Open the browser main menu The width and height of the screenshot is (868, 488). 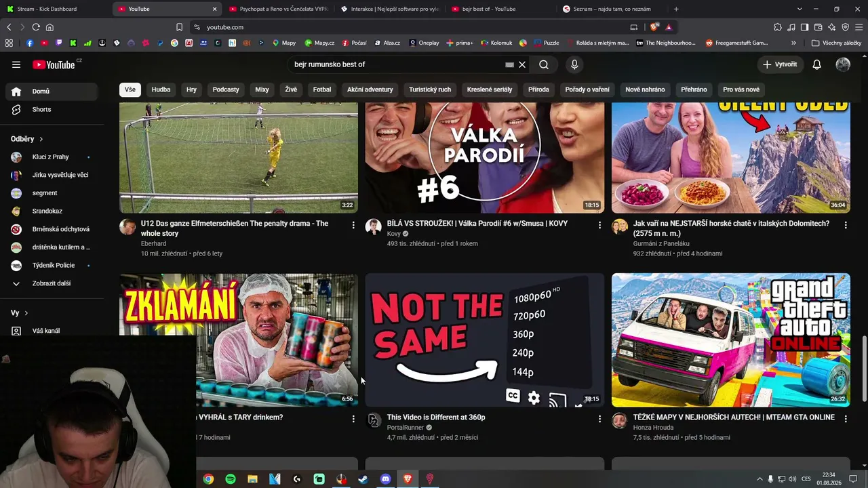pyautogui.click(x=859, y=27)
